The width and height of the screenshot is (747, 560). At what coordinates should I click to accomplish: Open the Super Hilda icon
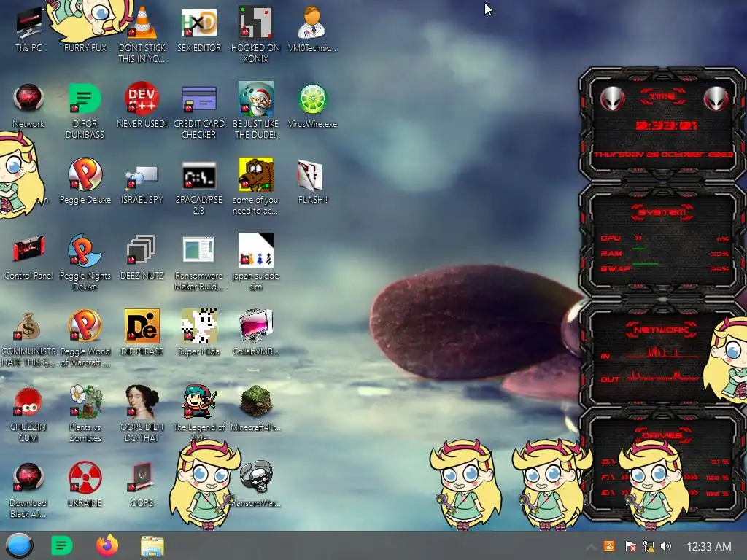198,332
